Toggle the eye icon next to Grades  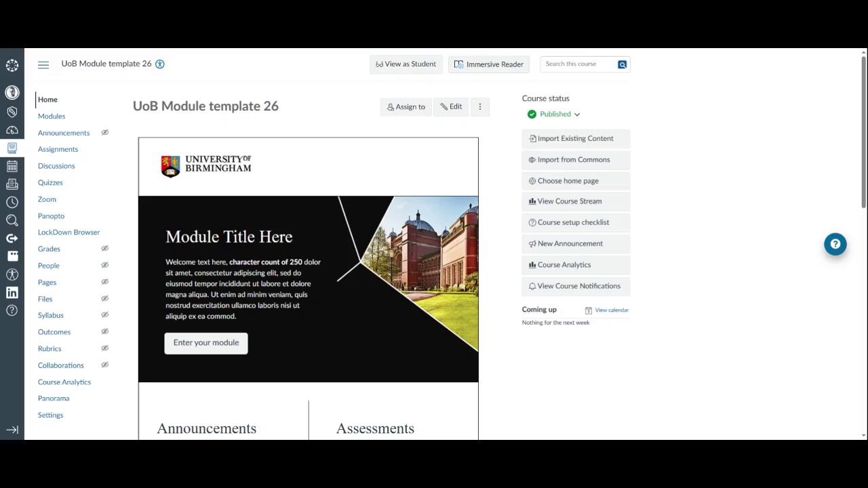[104, 249]
